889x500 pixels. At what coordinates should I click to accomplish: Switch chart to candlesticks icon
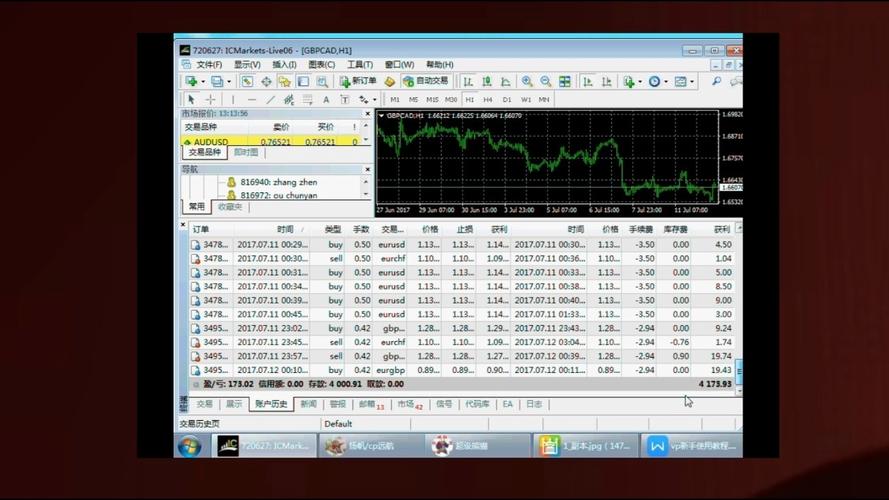487,82
